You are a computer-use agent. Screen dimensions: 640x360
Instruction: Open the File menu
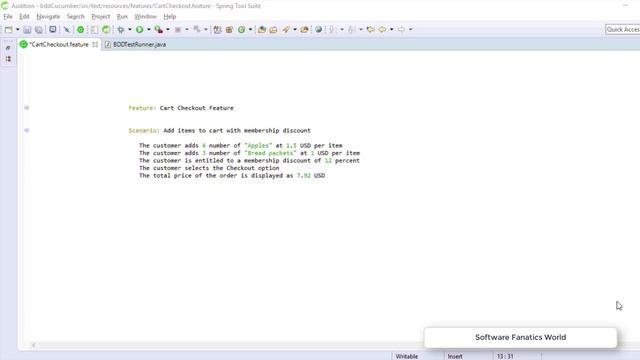[x=8, y=17]
